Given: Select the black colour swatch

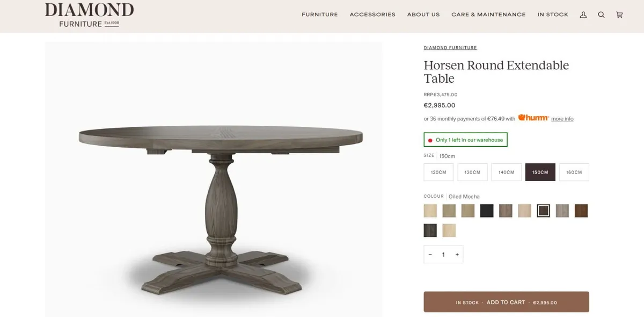Looking at the screenshot, I should point(487,211).
